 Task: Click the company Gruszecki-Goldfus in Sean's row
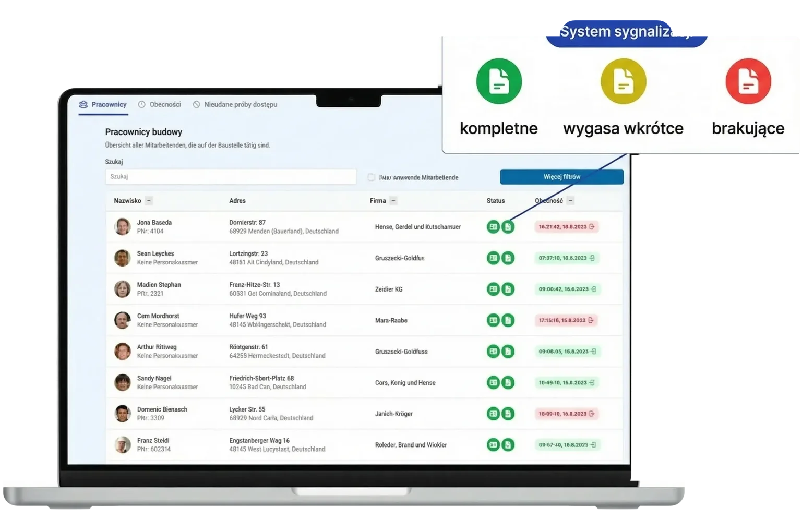point(400,258)
